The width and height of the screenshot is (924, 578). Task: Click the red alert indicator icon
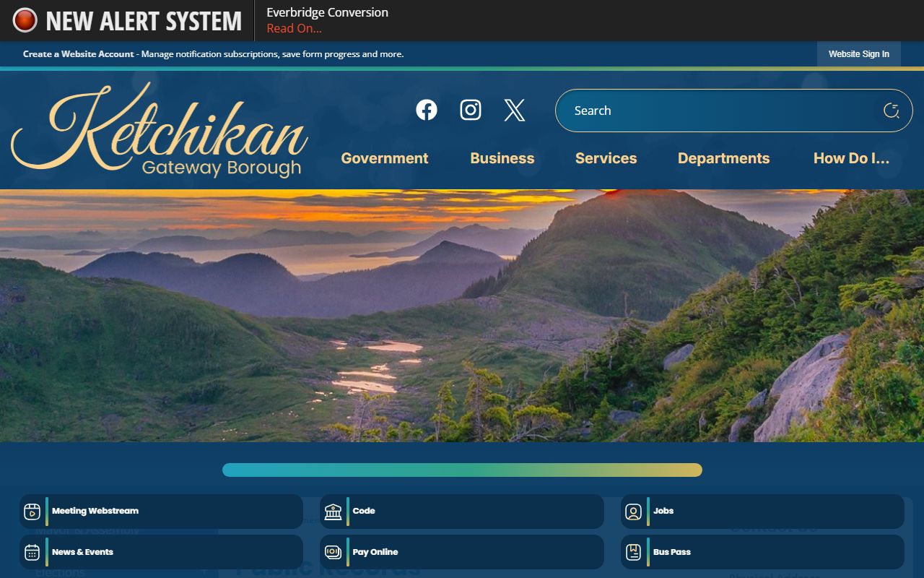tap(25, 20)
